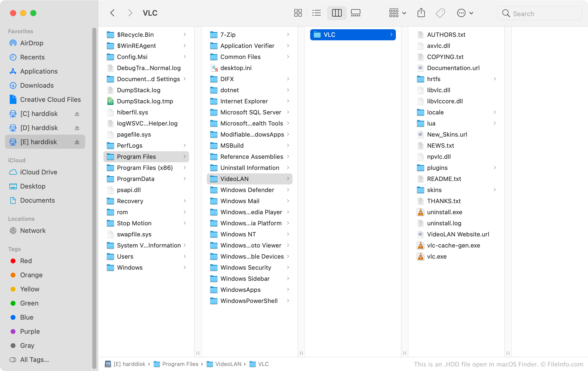Expand the Common Files chevron

coord(288,57)
